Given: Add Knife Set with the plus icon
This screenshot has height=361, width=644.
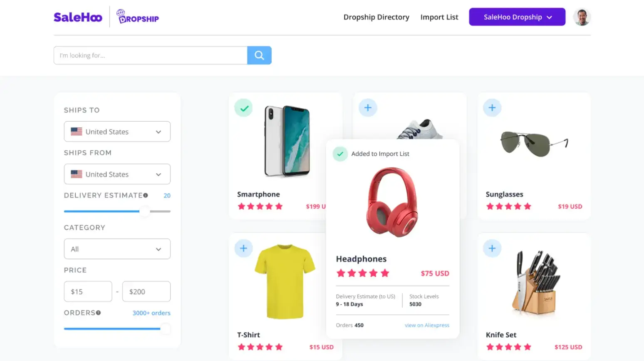Looking at the screenshot, I should point(492,249).
